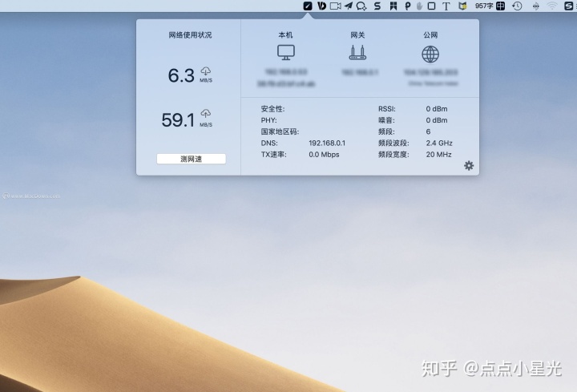Image resolution: width=577 pixels, height=392 pixels.
Task: Click the 频段波段 value 2.4 GHz
Action: pyautogui.click(x=439, y=143)
